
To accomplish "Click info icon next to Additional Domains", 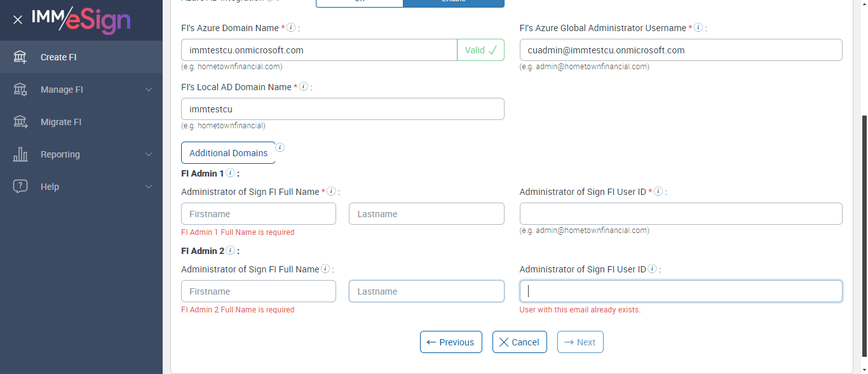I will 280,147.
